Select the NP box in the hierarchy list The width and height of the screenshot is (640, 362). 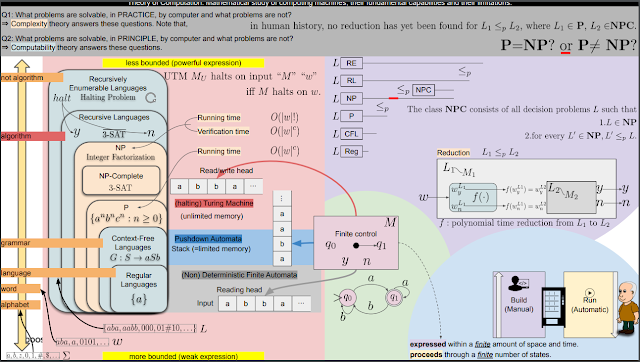(x=351, y=98)
